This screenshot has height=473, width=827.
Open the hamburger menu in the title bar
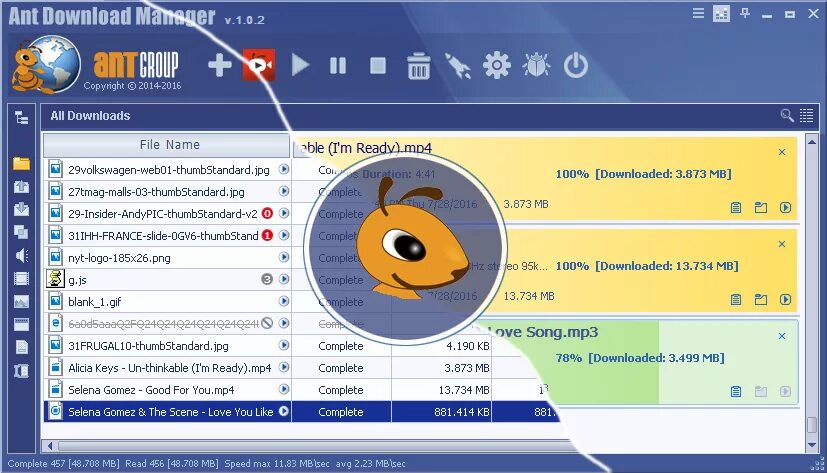(698, 13)
